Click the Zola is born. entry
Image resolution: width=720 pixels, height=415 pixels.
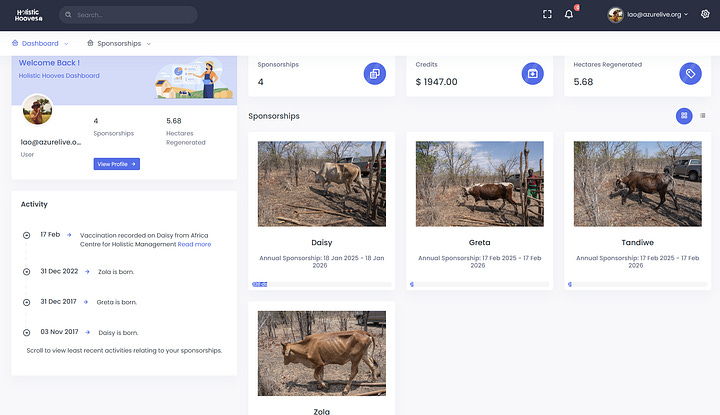click(116, 272)
